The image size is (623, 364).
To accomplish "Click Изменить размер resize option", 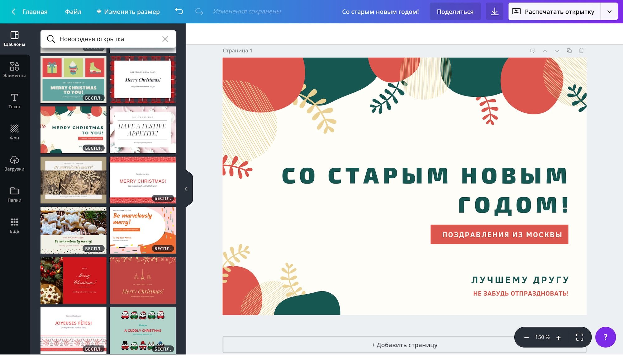I will pyautogui.click(x=132, y=12).
